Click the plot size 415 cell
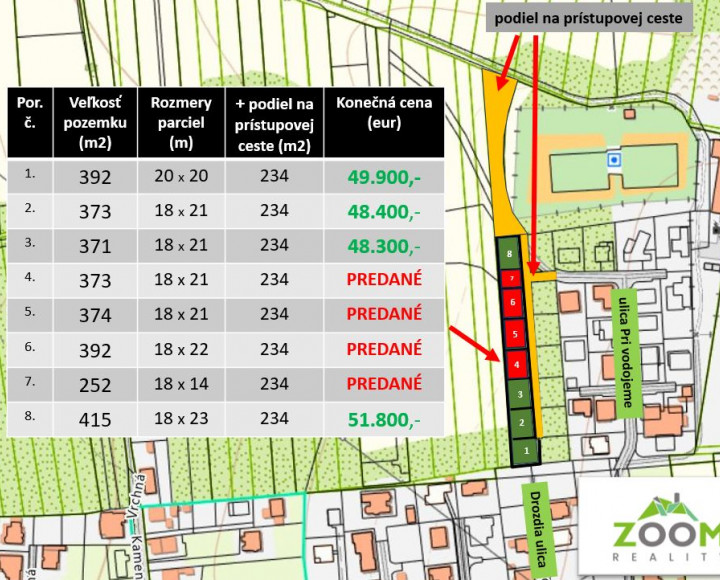This screenshot has width=720, height=580. tap(96, 419)
